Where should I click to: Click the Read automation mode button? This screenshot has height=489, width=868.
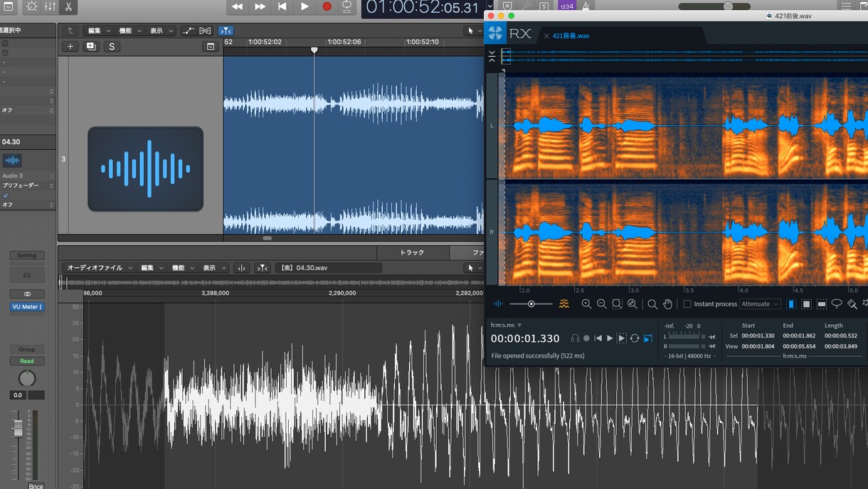(27, 361)
